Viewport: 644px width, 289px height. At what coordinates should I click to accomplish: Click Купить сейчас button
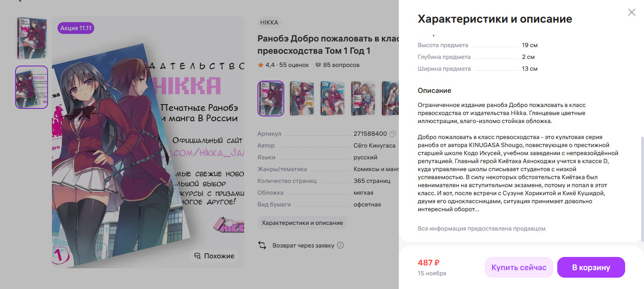click(x=519, y=267)
